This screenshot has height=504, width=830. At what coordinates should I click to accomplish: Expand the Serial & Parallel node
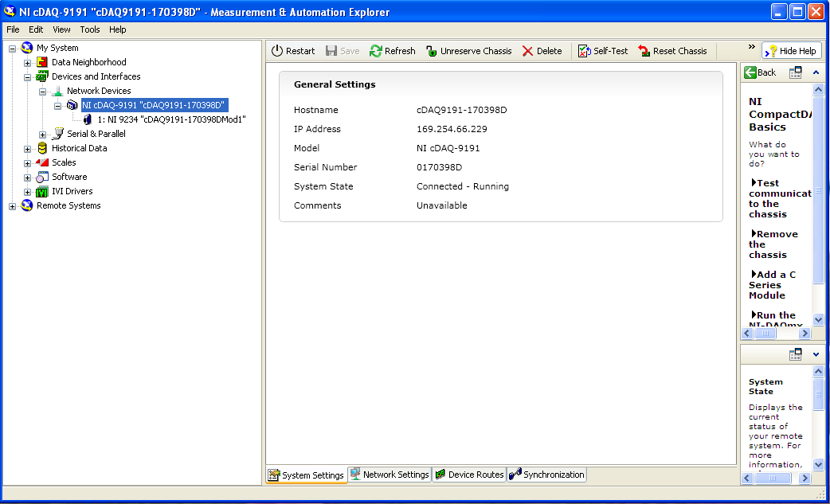click(42, 135)
